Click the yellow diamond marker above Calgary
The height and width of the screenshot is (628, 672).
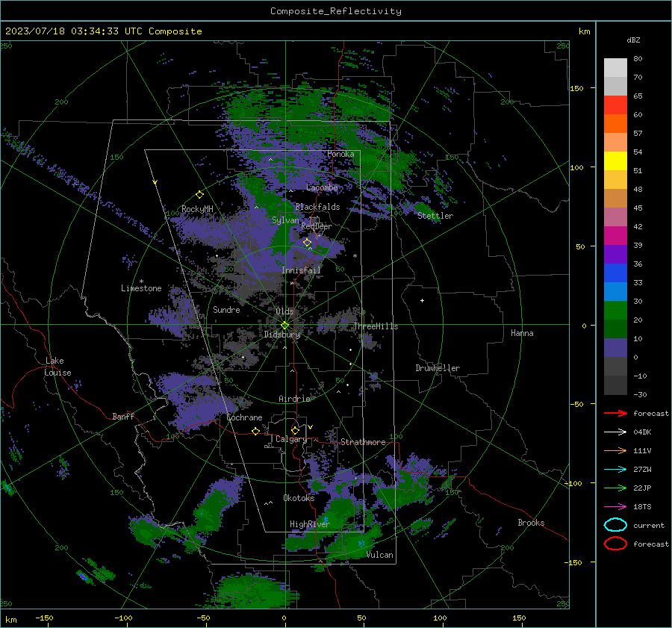295,430
